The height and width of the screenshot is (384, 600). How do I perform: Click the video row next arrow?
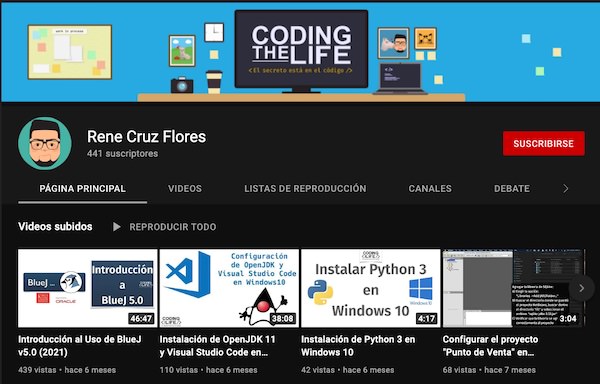coord(581,288)
